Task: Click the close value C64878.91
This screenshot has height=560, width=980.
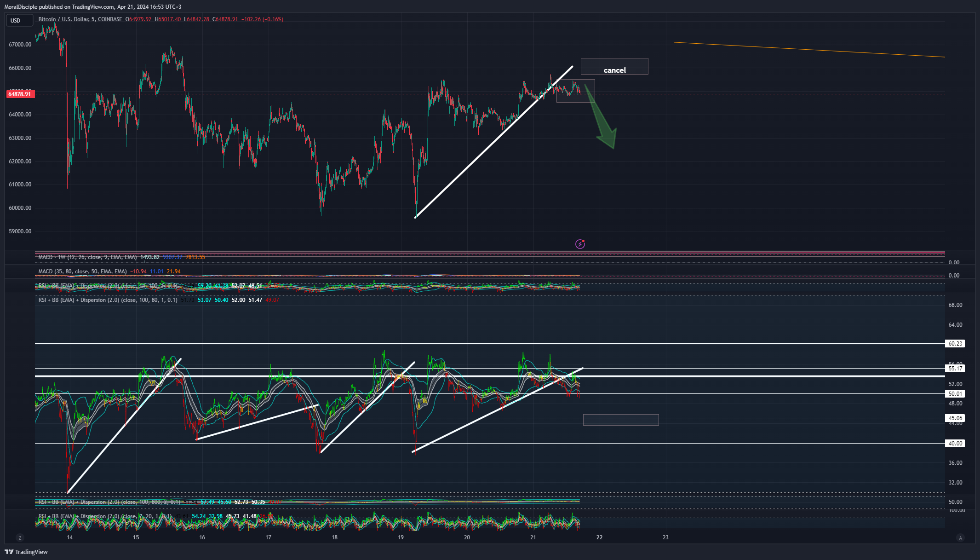Action: [225, 19]
